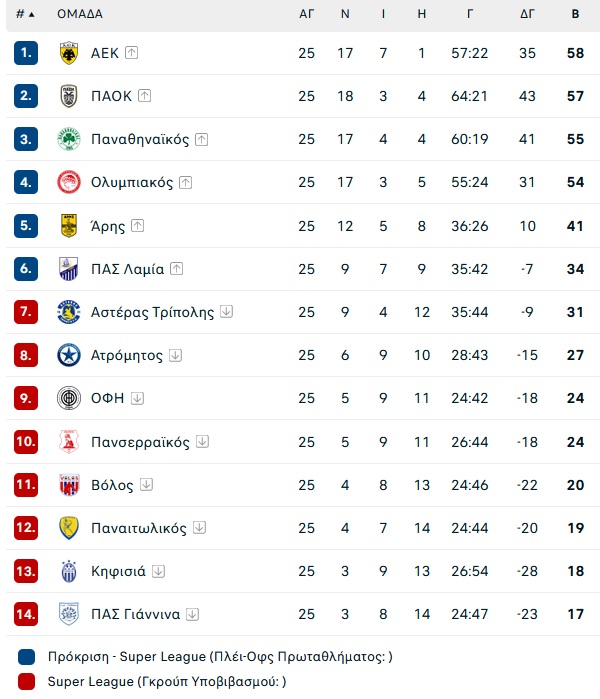This screenshot has height=699, width=600.
Task: Click the Ατρόμητος blue star crest
Action: click(69, 355)
